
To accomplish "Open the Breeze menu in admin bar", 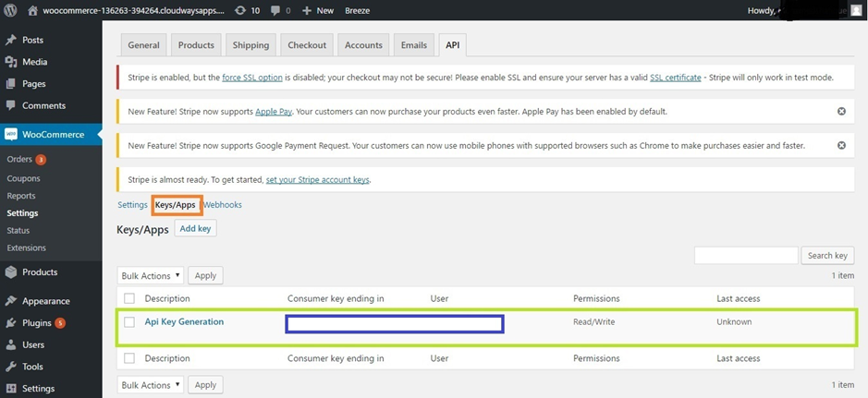I will click(357, 10).
